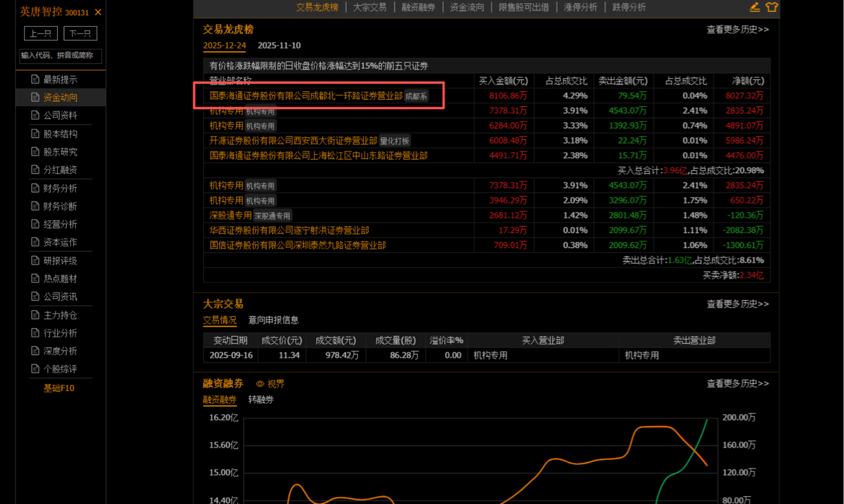Click the document icon beside 深度分析

(35, 351)
